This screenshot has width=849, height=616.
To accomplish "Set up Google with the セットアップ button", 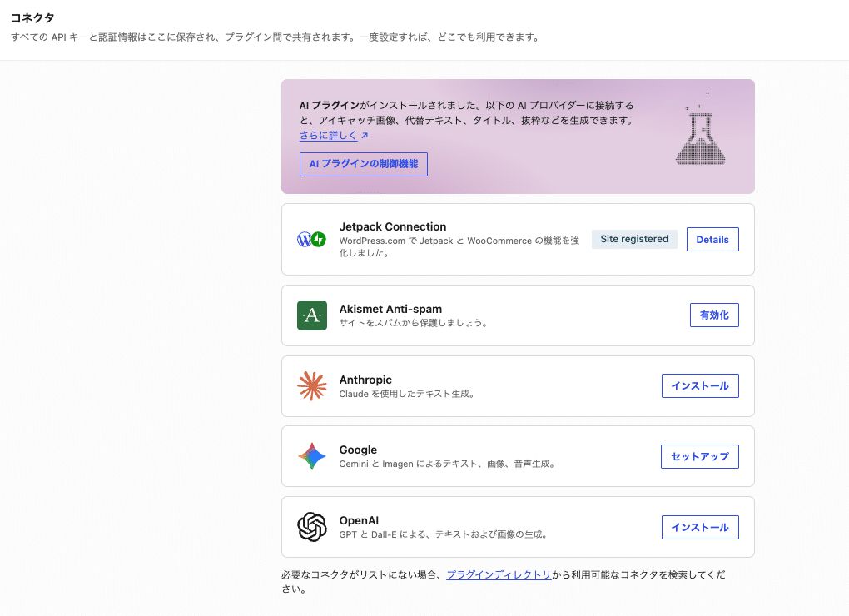I will click(699, 456).
